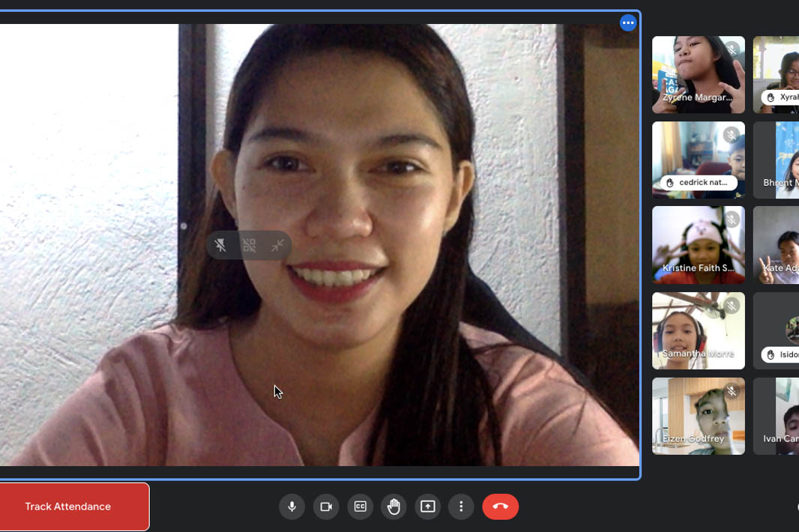Click the muted mic icon on cedrick's tile
This screenshot has width=799, height=532.
(732, 135)
